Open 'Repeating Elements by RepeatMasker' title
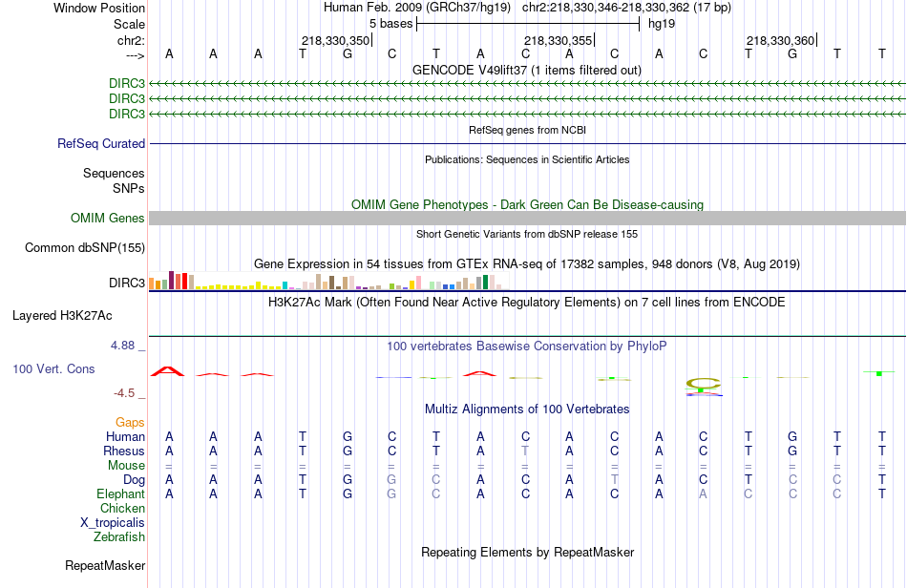 pyautogui.click(x=527, y=552)
